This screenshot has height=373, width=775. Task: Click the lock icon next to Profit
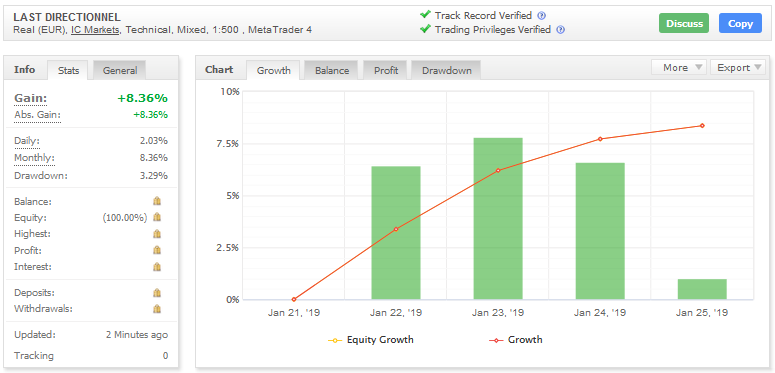(x=157, y=250)
